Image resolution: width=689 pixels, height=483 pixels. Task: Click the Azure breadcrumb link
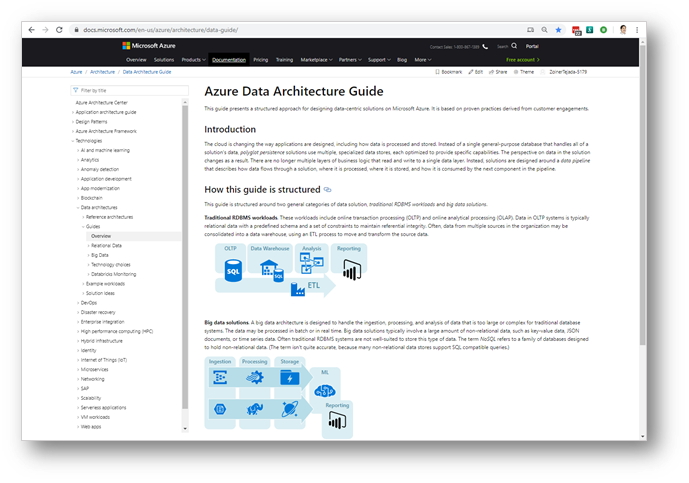[x=76, y=72]
